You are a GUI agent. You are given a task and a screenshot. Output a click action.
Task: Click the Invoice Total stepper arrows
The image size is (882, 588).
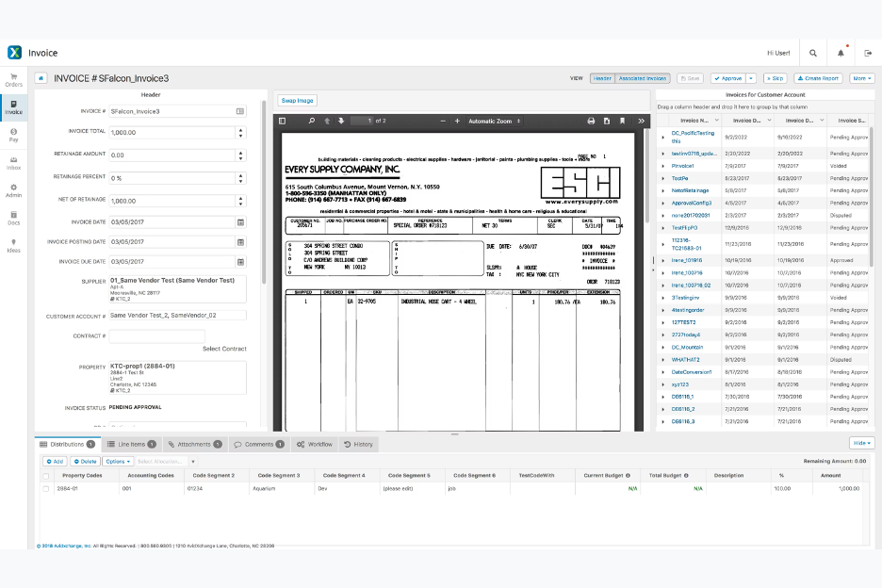240,133
